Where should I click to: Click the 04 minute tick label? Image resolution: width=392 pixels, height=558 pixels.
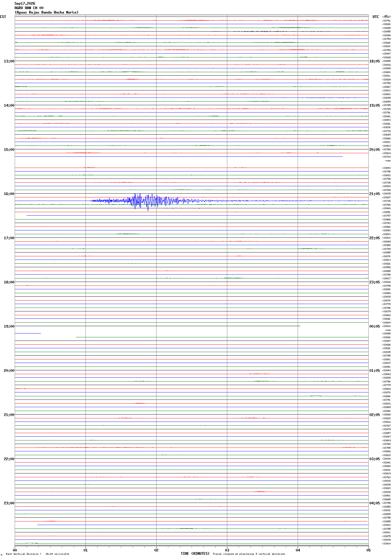[298, 550]
